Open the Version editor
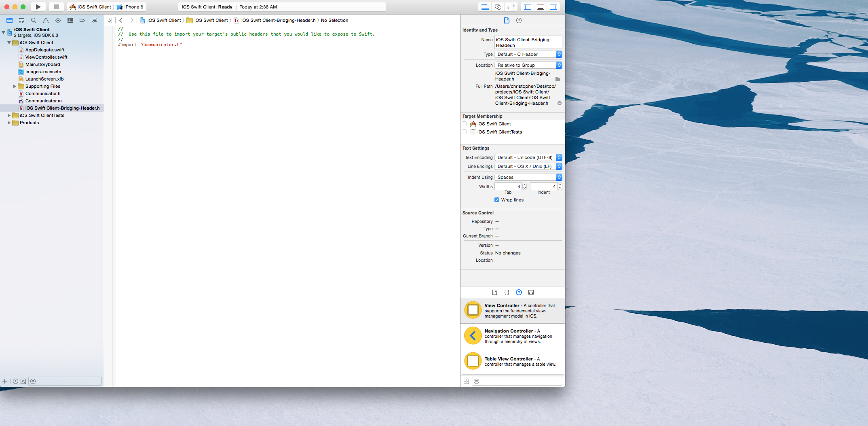 click(511, 7)
